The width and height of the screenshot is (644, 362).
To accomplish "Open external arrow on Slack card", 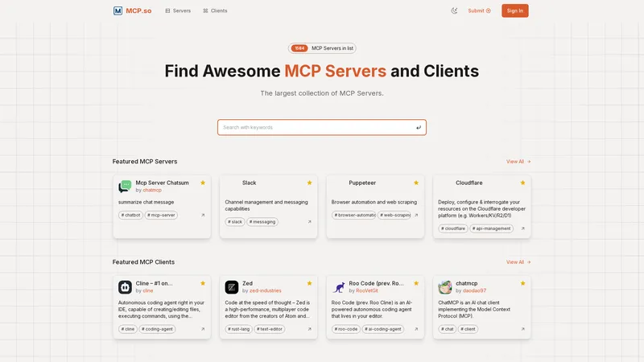I will point(310,222).
